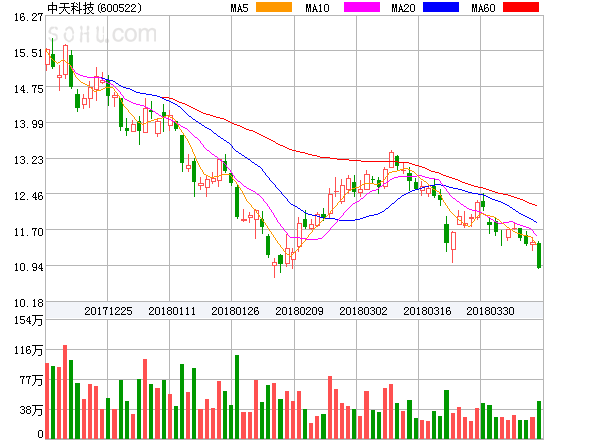The height and width of the screenshot is (440, 600).
Task: Click the tallest red volume bar near 116万
Action: click(x=65, y=392)
